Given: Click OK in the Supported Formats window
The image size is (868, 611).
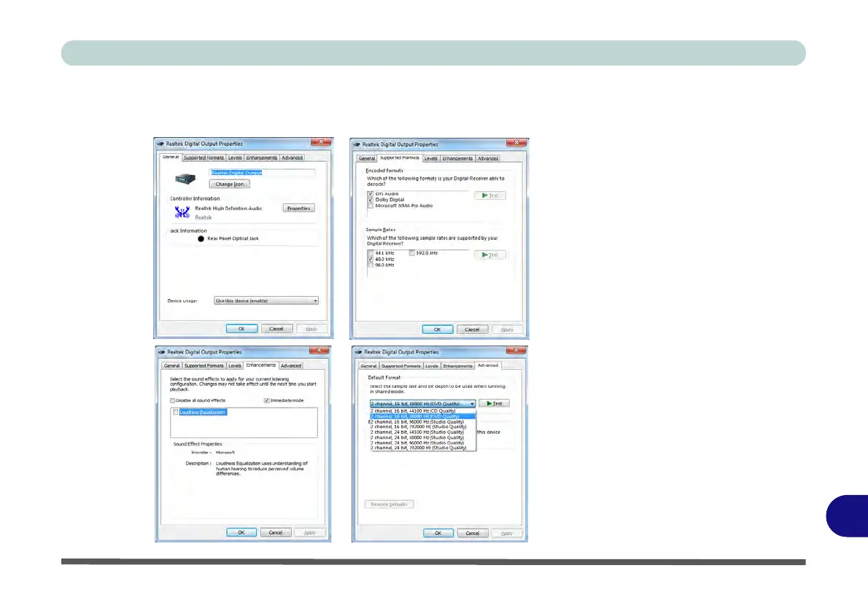Looking at the screenshot, I should (438, 330).
